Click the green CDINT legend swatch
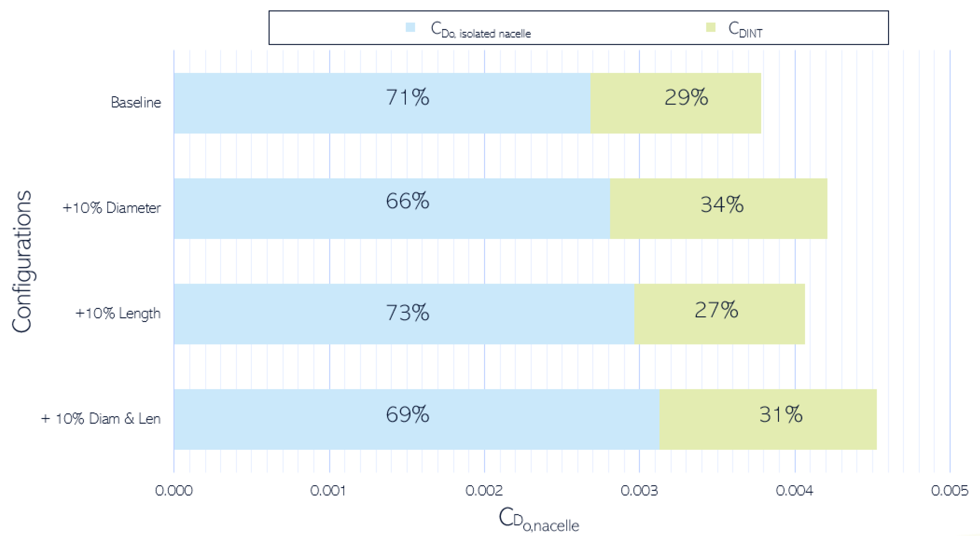This screenshot has height=539, width=980. (711, 27)
